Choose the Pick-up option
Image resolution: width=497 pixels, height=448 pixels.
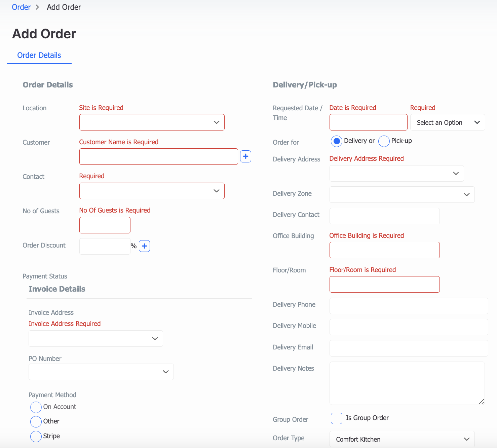coord(384,141)
